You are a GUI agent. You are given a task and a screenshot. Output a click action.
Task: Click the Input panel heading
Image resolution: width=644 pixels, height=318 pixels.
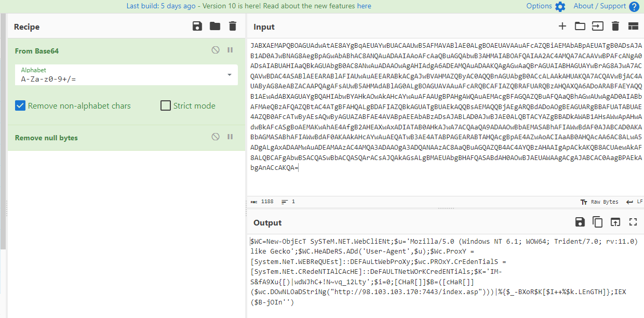click(264, 27)
